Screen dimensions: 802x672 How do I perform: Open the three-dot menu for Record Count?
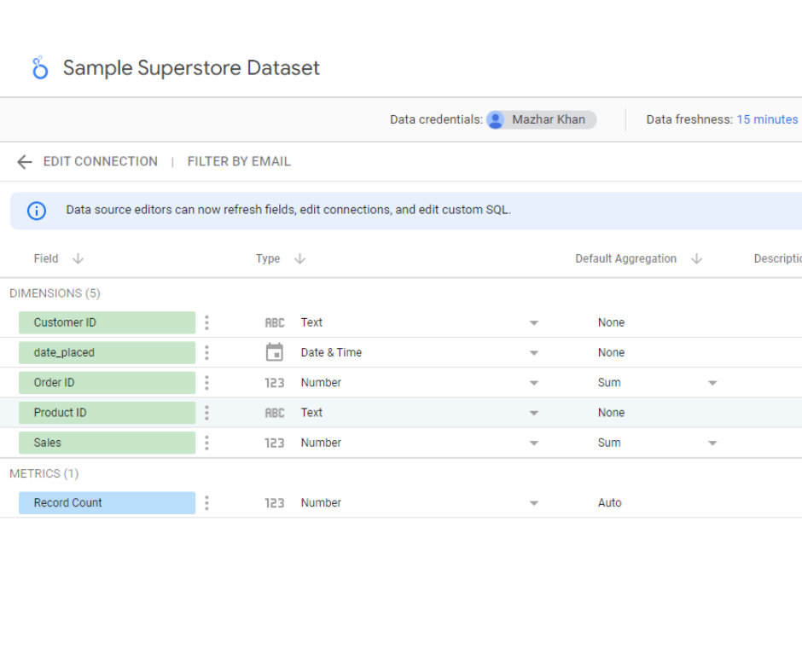point(206,503)
